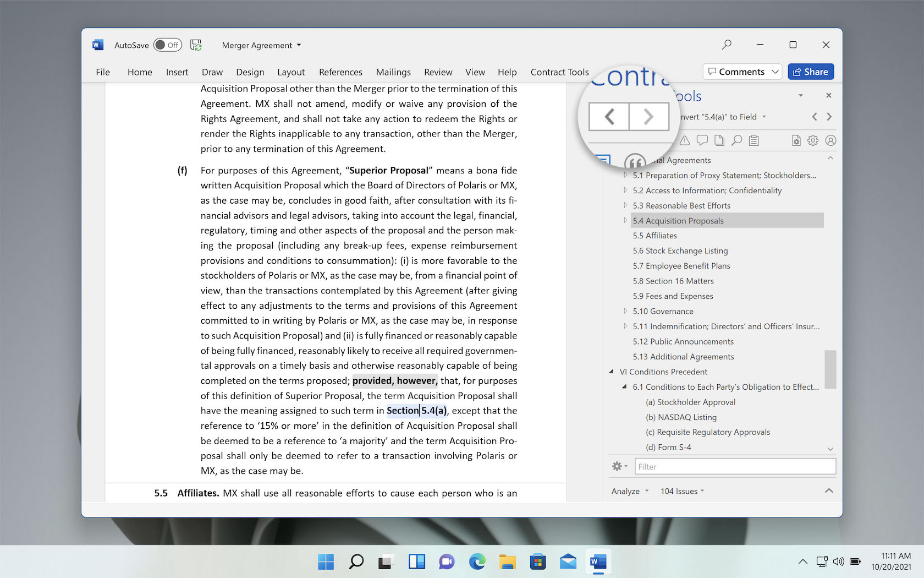Viewport: 924px width, 578px height.
Task: Open the user account icon in panel
Action: click(x=831, y=140)
